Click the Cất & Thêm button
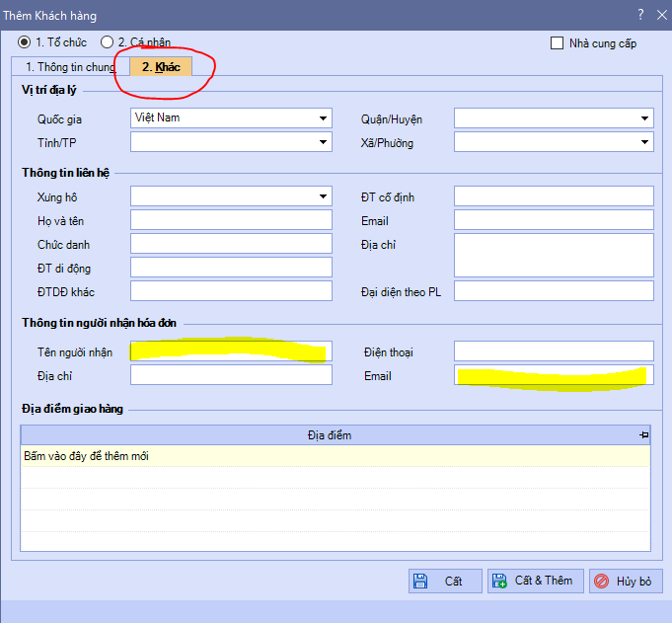This screenshot has height=623, width=672. (x=536, y=581)
